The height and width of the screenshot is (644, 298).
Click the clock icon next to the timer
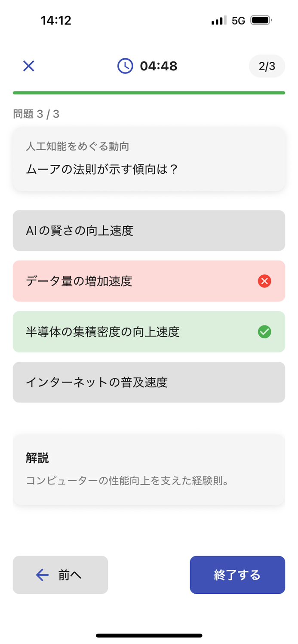[125, 66]
